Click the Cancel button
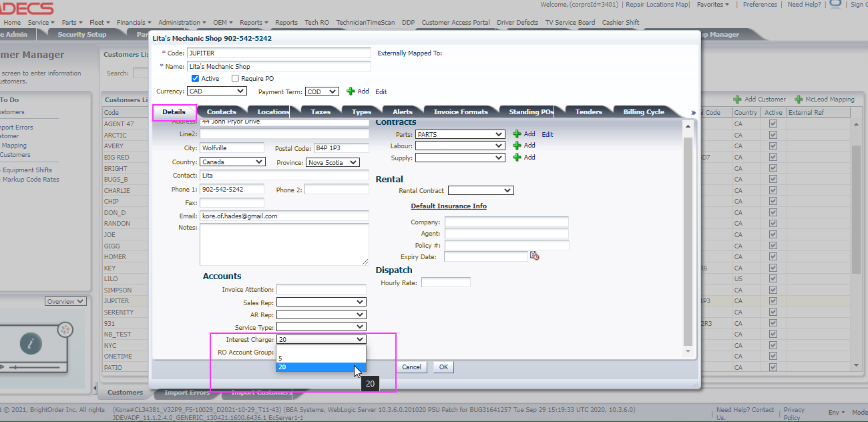This screenshot has height=422, width=868. [411, 367]
